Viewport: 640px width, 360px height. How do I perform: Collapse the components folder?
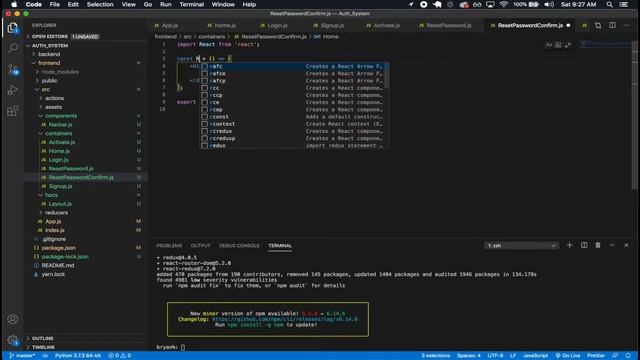pos(86,116)
